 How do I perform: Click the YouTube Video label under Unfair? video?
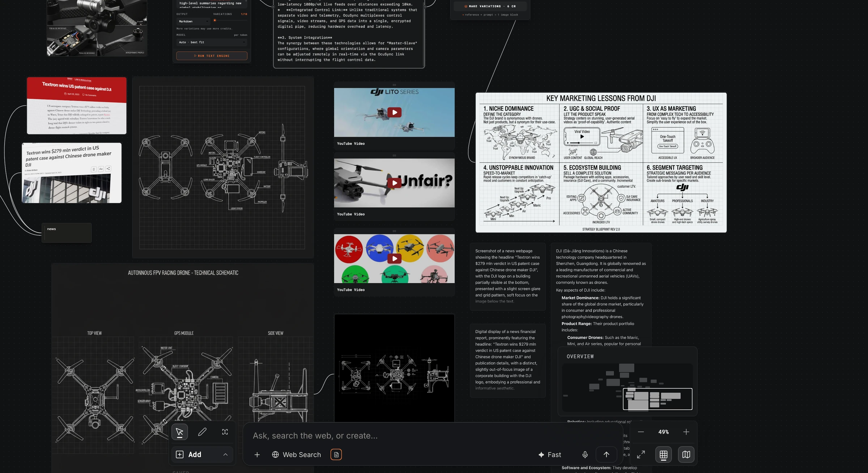point(351,214)
